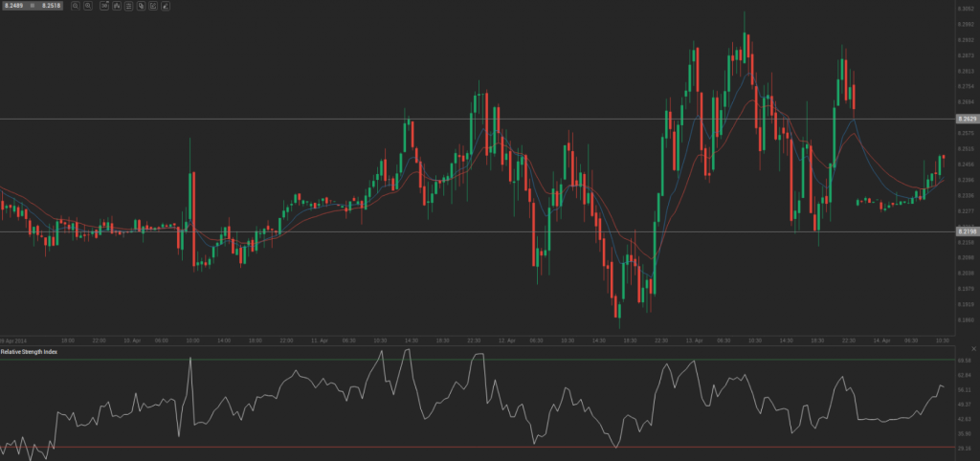Select the 8.2629 price level label

(967, 119)
